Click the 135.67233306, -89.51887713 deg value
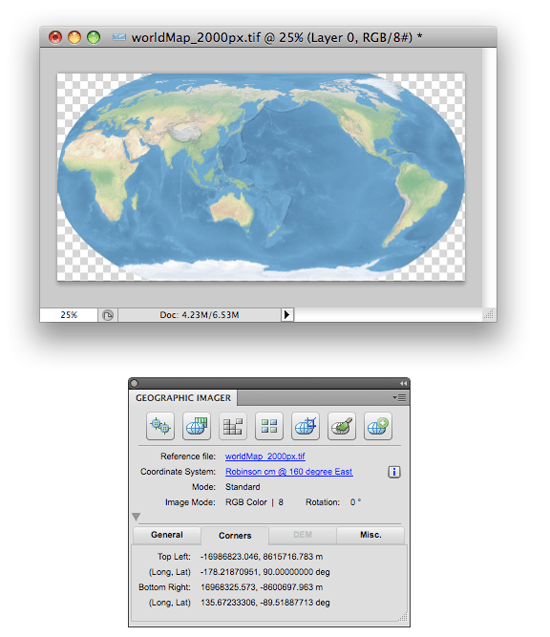This screenshot has width=550, height=637. 265,602
